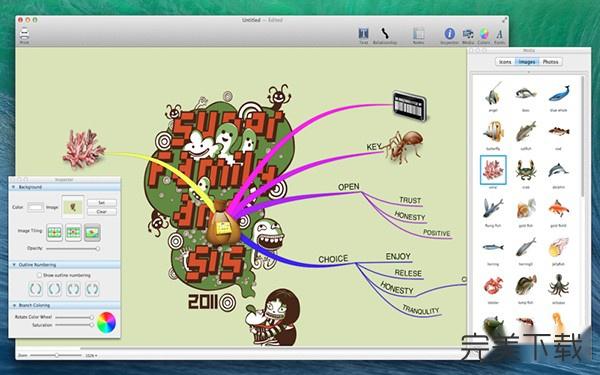Screen dimensions: 600x375
Task: Open the Notes toolbar icon
Action: tap(418, 34)
